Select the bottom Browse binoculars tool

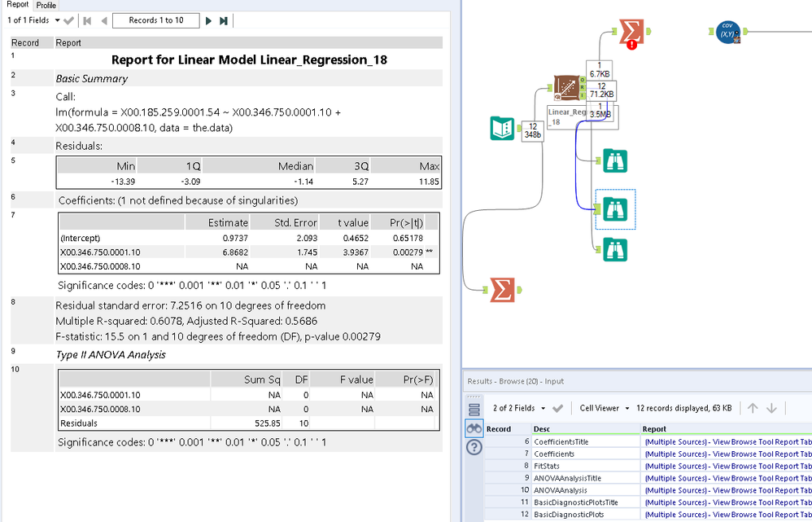point(614,249)
